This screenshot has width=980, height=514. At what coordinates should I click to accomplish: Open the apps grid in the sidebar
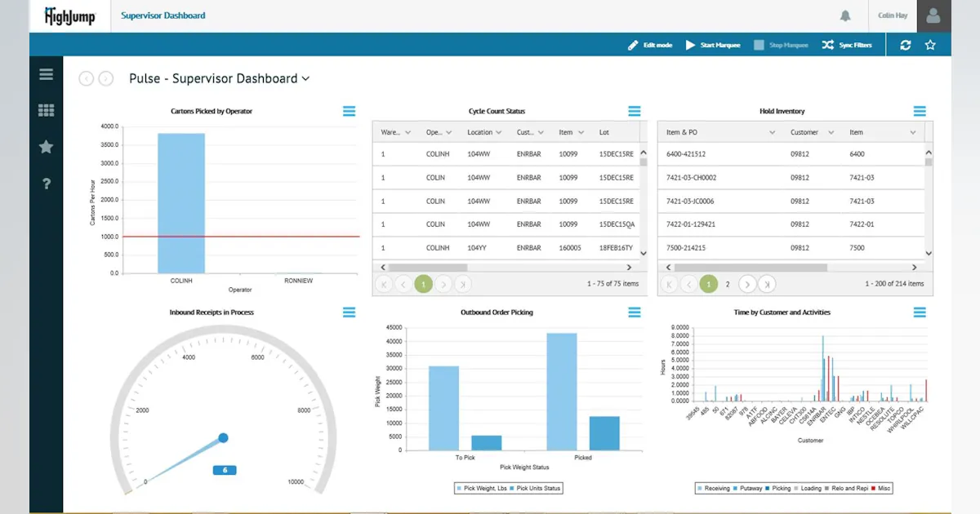click(x=46, y=110)
